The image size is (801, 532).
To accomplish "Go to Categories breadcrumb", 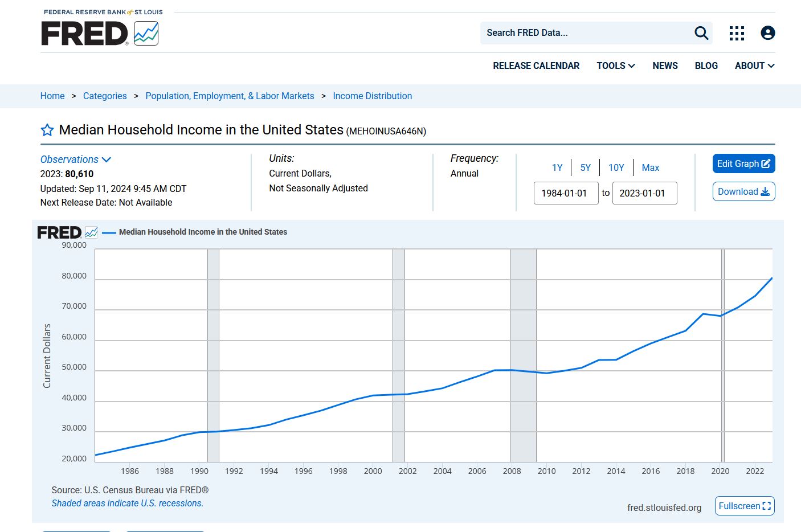I will pyautogui.click(x=105, y=96).
